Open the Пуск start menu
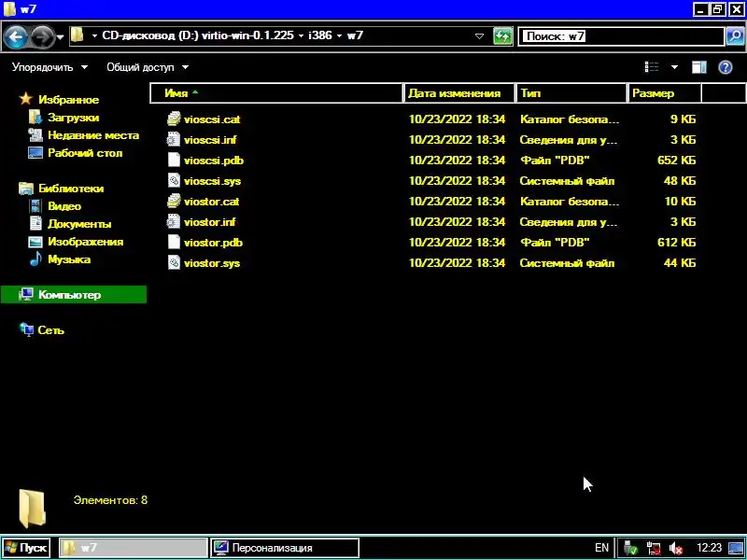The width and height of the screenshot is (747, 560). click(26, 548)
